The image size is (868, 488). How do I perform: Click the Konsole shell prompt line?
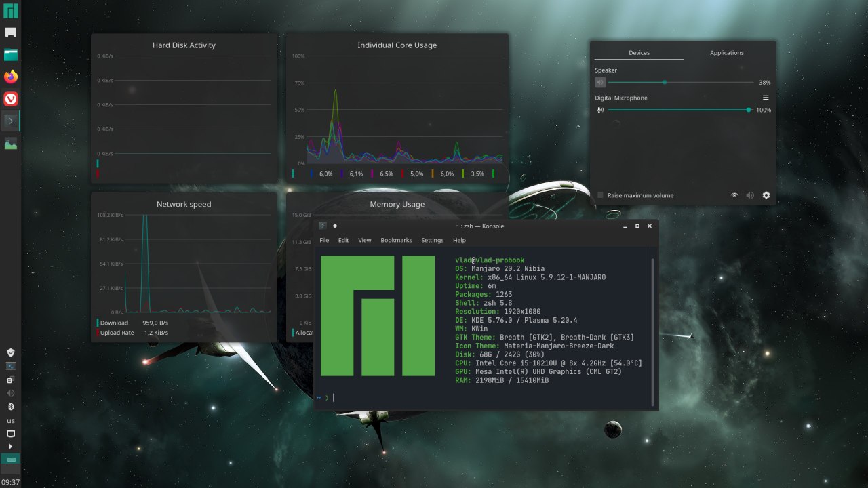(325, 397)
